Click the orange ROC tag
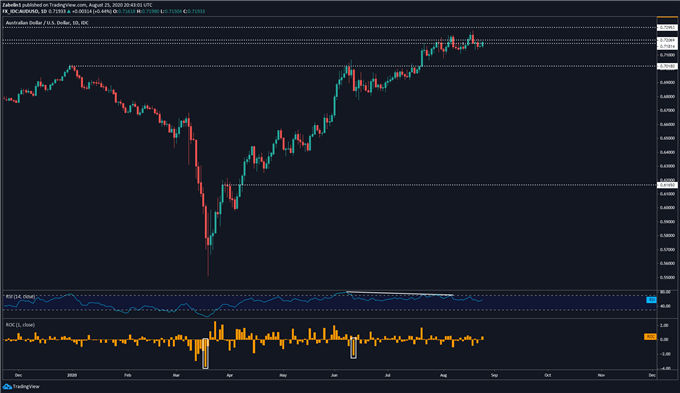 (650, 337)
